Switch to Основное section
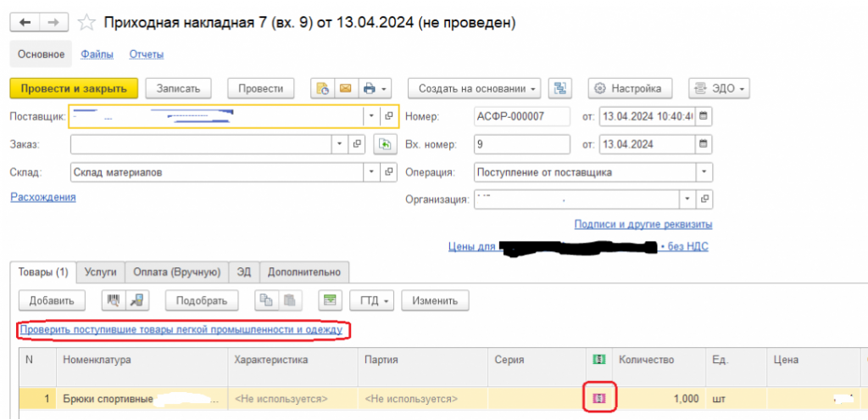Viewport: 868px width, 420px height. pyautogui.click(x=41, y=54)
